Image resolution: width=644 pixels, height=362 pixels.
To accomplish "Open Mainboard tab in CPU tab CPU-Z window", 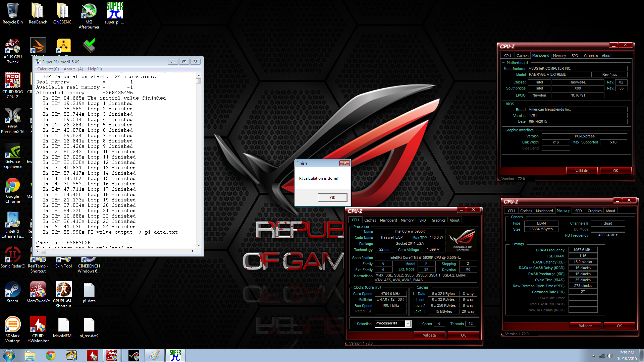I will coord(388,220).
